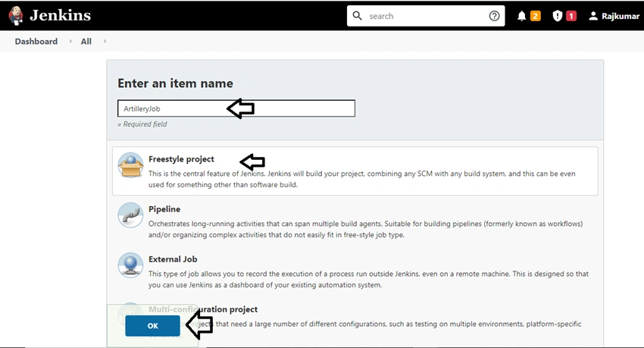
Task: Choose the External Job title
Action: coord(173,259)
